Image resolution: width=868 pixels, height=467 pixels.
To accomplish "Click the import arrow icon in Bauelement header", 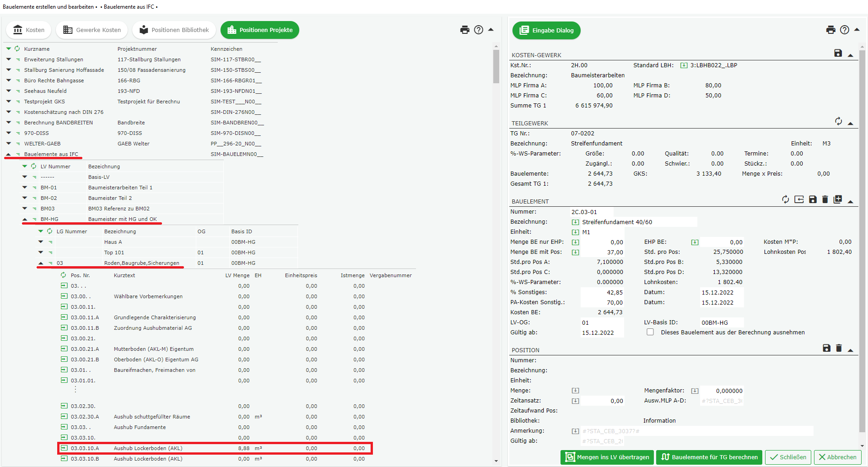I will pos(799,199).
